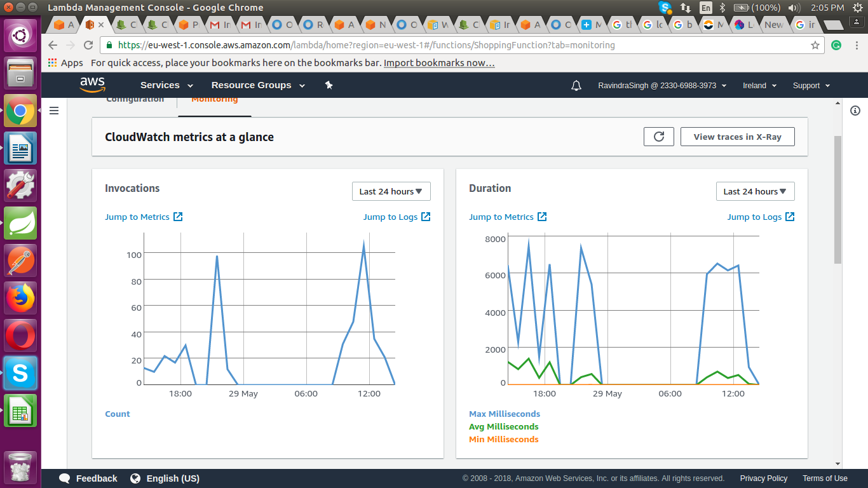The height and width of the screenshot is (488, 868).
Task: Click the Feedback button in footer
Action: click(x=88, y=478)
